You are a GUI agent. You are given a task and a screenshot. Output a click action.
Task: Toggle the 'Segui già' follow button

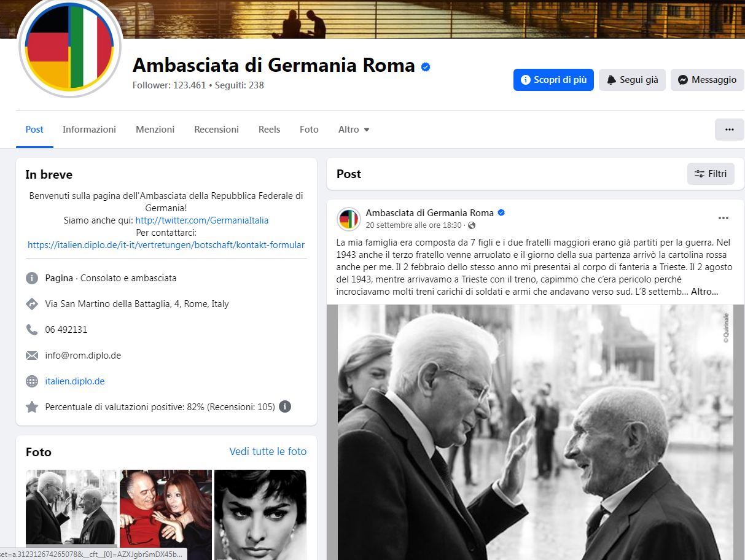[632, 80]
